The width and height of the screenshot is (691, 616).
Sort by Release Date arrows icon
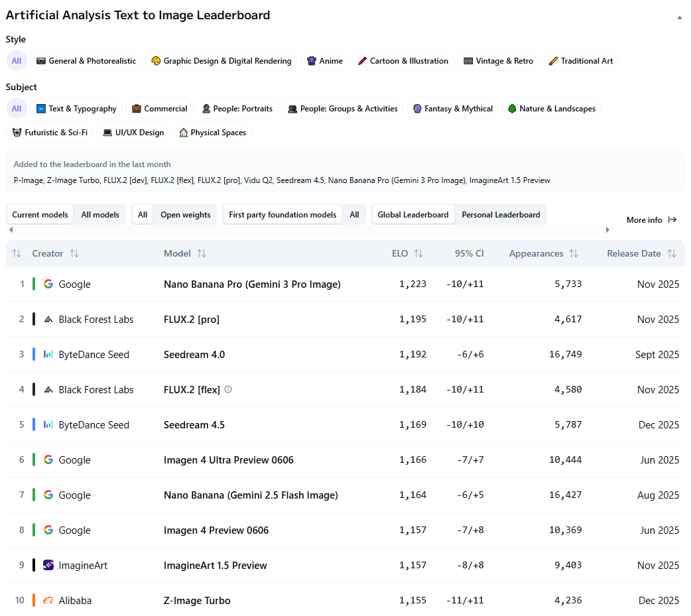coord(672,253)
